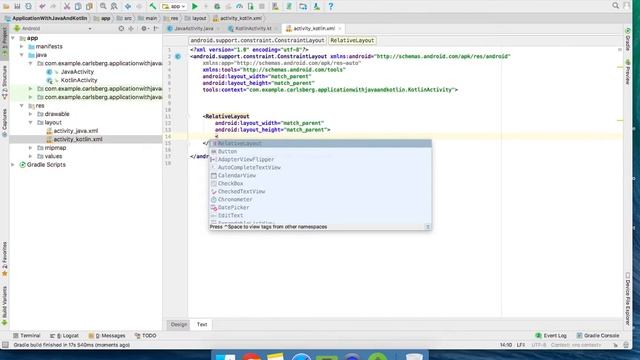Collapse the res folder

point(22,106)
